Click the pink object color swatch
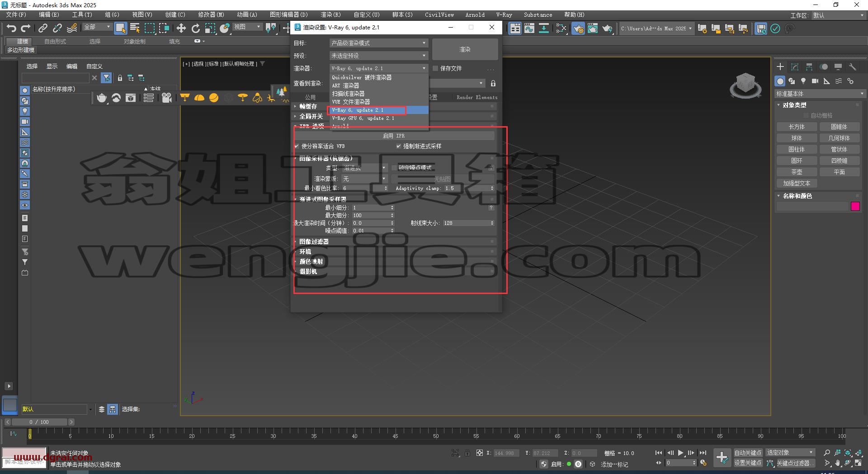The image size is (868, 474). pos(855,206)
